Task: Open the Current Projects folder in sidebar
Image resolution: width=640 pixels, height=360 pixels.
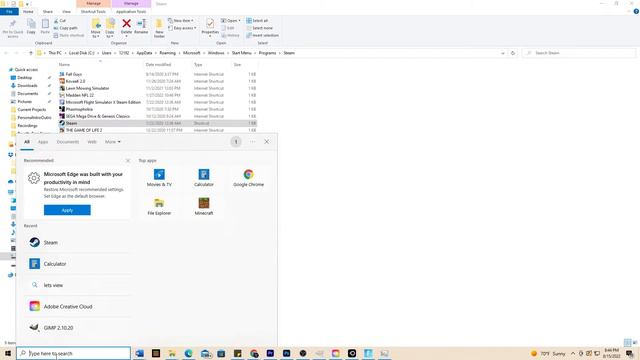Action: tap(31, 109)
